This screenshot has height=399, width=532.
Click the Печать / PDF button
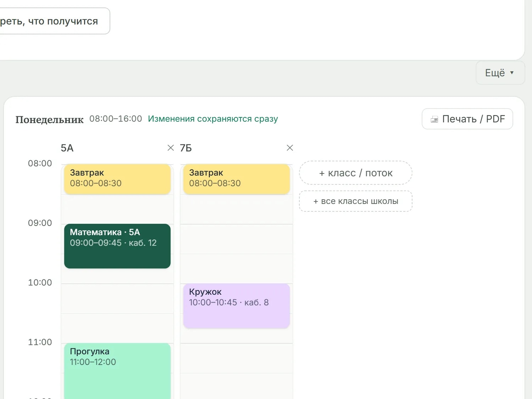pyautogui.click(x=467, y=119)
